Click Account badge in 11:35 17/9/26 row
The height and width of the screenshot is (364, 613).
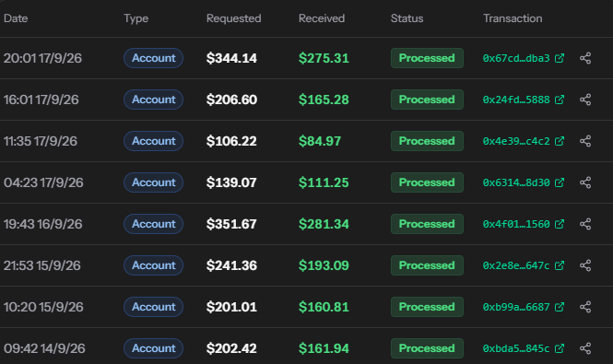click(153, 141)
